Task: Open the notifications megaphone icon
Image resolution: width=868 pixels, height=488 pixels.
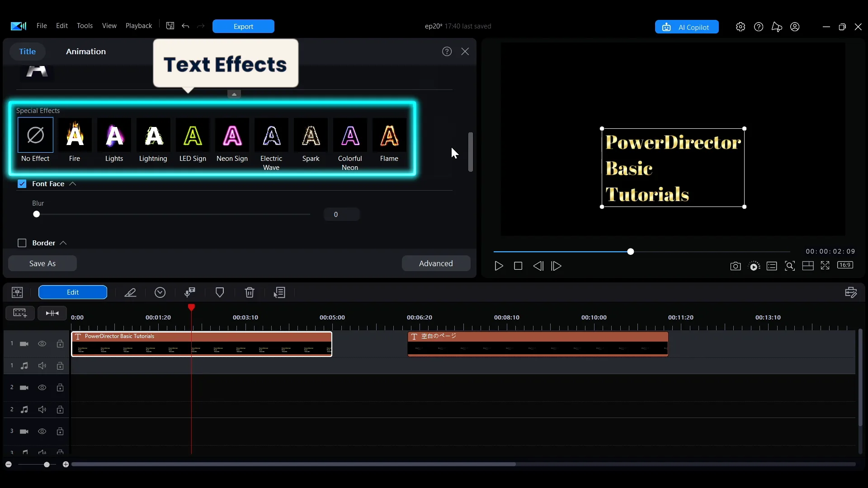Action: [x=777, y=27]
